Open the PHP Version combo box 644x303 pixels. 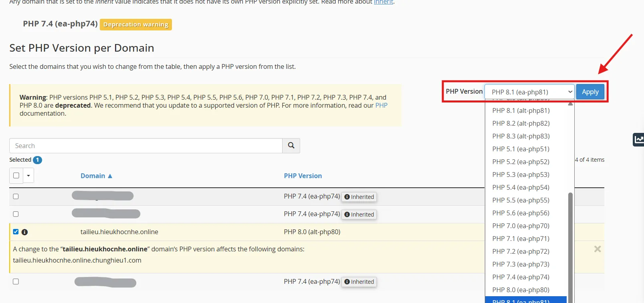click(x=529, y=92)
